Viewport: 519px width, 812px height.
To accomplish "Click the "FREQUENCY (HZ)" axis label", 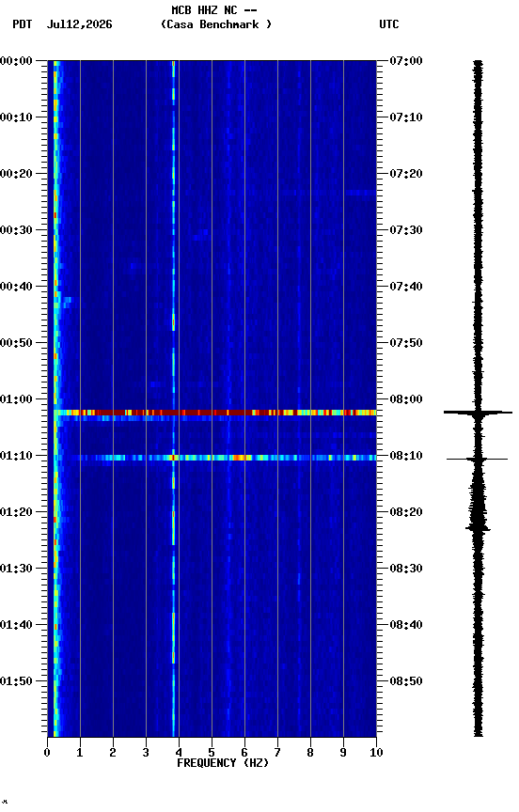I will (x=223, y=763).
